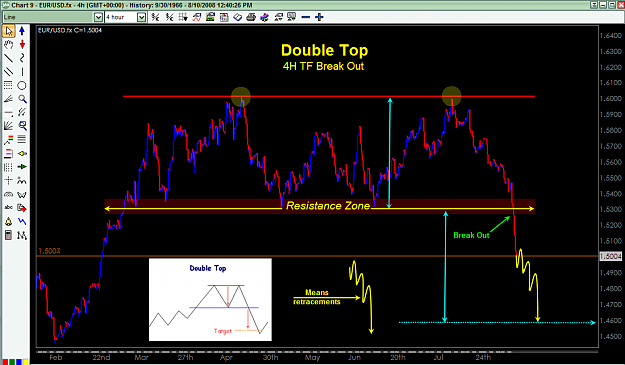This screenshot has width=625, height=365.
Task: Select the blue up-arrow marker tool
Action: 22,31
